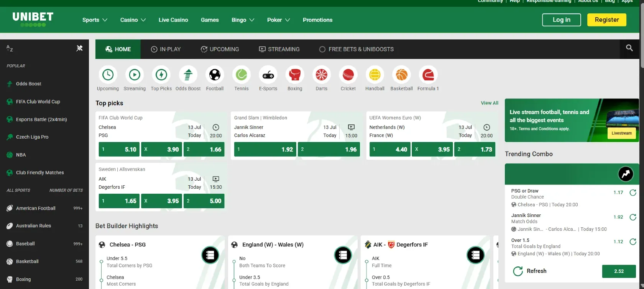
Task: Click the Log in button
Action: click(x=561, y=20)
